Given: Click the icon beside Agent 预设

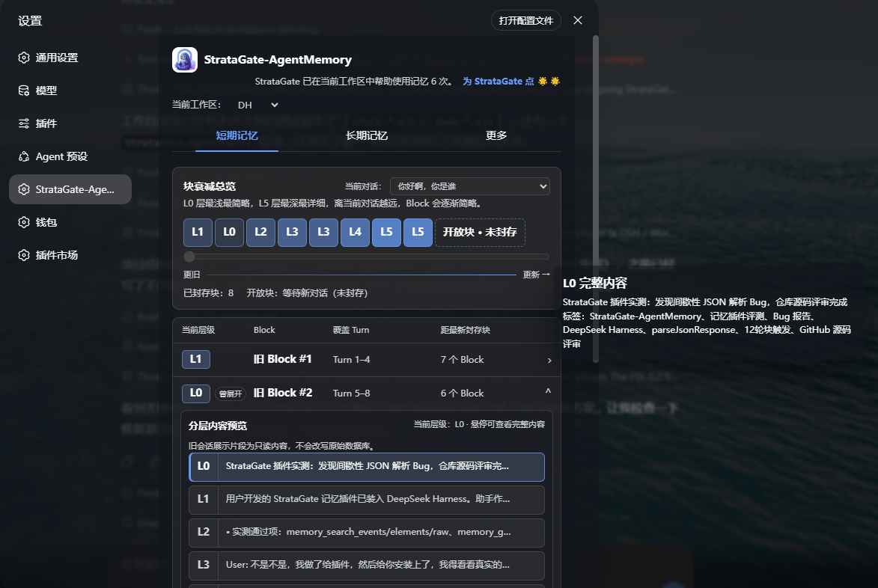Looking at the screenshot, I should point(23,156).
